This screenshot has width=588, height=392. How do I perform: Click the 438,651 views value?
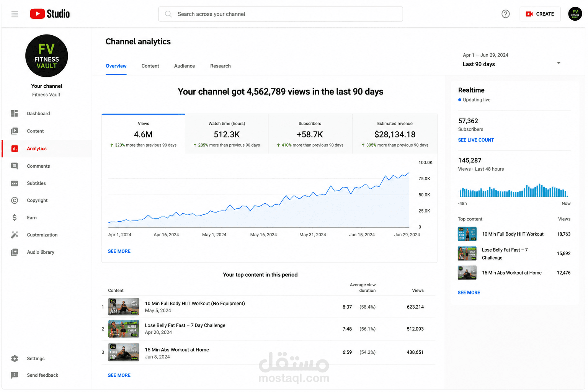(x=415, y=353)
